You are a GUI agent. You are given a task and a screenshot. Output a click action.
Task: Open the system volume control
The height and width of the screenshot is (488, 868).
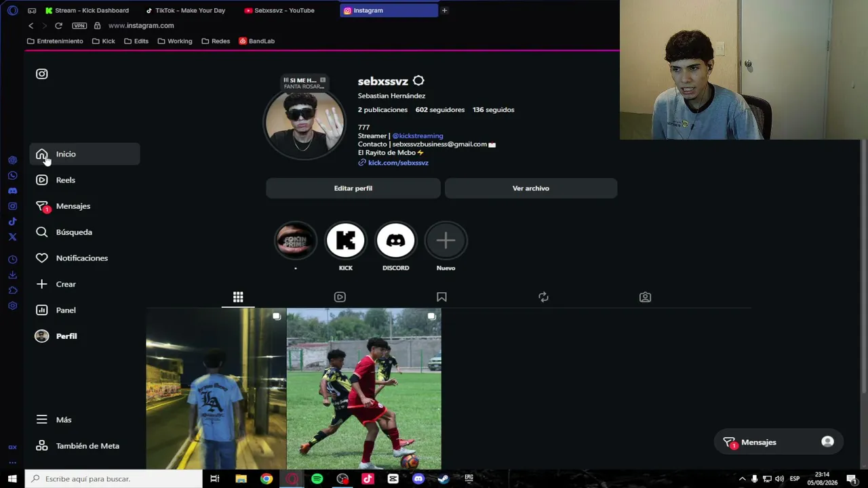(779, 479)
